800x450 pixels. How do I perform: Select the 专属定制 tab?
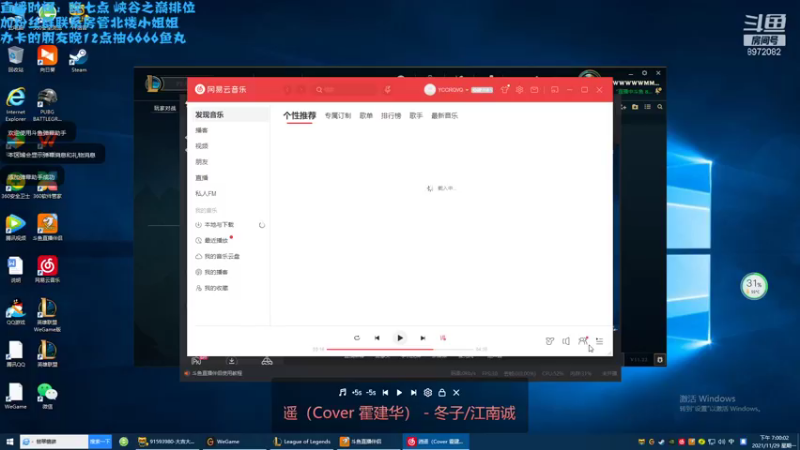338,116
